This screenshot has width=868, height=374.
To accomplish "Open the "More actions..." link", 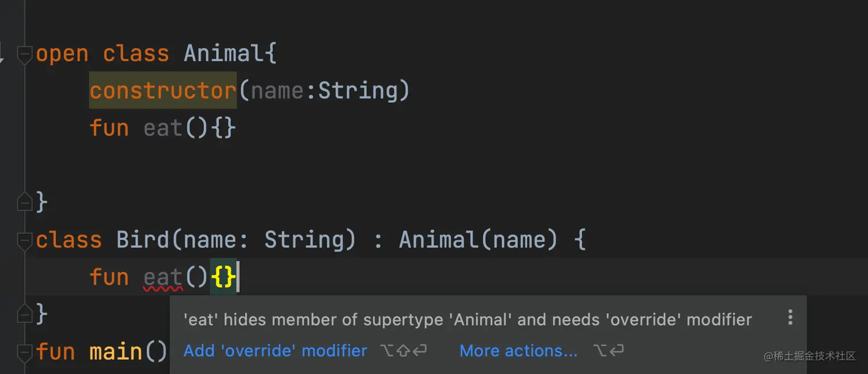I will click(x=518, y=350).
